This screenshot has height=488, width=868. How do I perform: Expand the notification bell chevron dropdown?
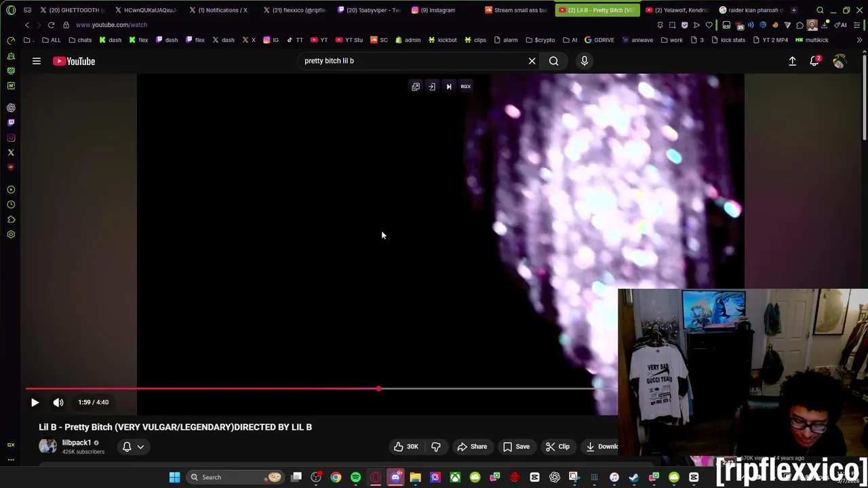[x=140, y=447]
